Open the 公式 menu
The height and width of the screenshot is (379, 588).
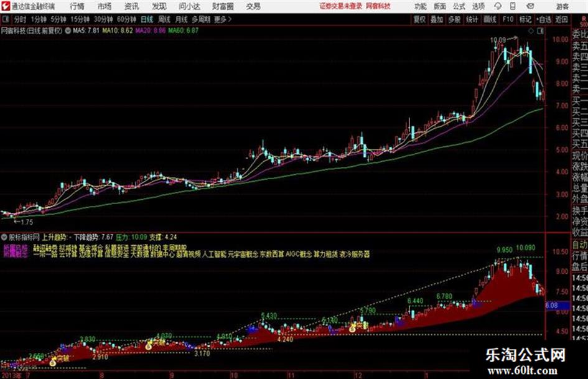coord(459,6)
